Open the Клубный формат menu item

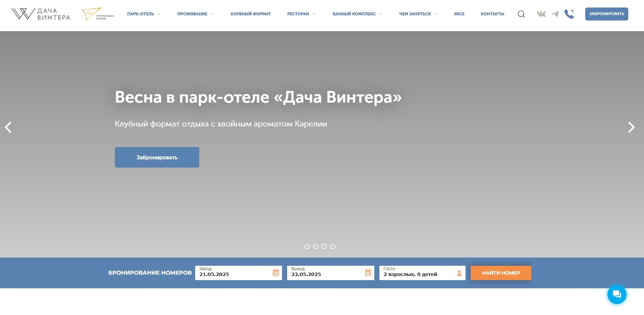coord(251,14)
